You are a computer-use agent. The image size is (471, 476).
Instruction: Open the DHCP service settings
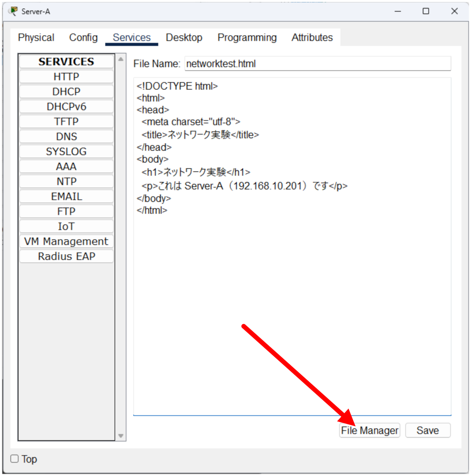[x=66, y=91]
